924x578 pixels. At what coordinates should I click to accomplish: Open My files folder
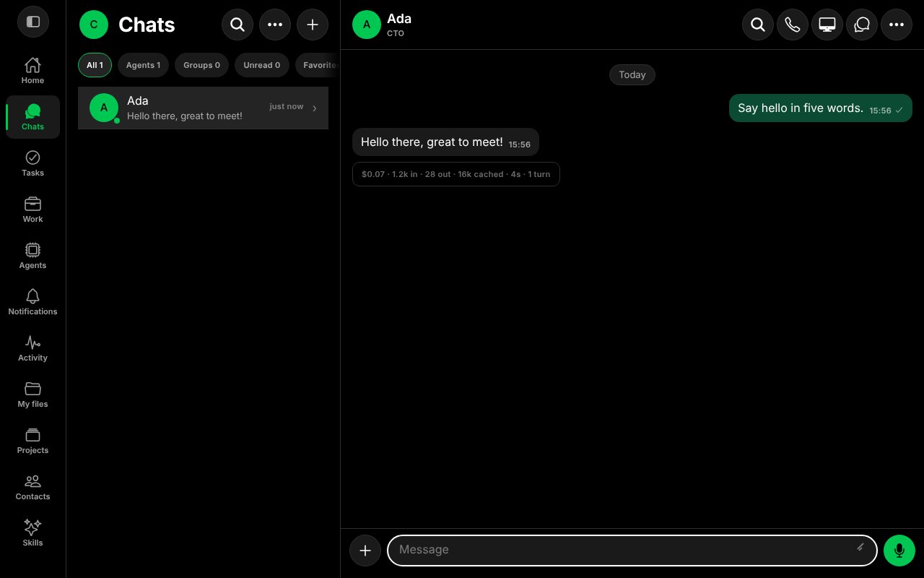click(32, 394)
